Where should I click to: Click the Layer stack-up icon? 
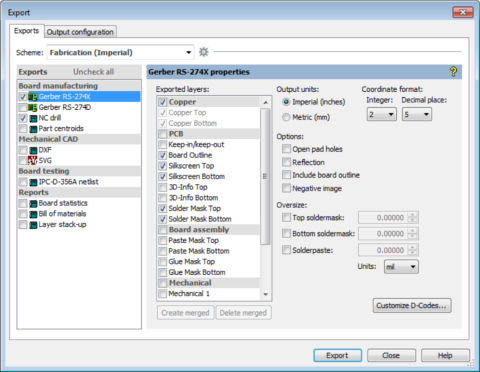pyautogui.click(x=33, y=225)
